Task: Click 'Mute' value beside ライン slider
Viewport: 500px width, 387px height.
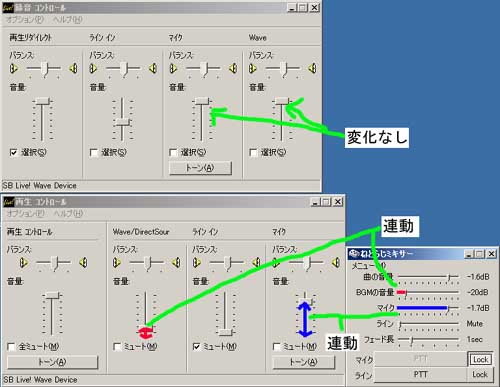Action: click(475, 324)
